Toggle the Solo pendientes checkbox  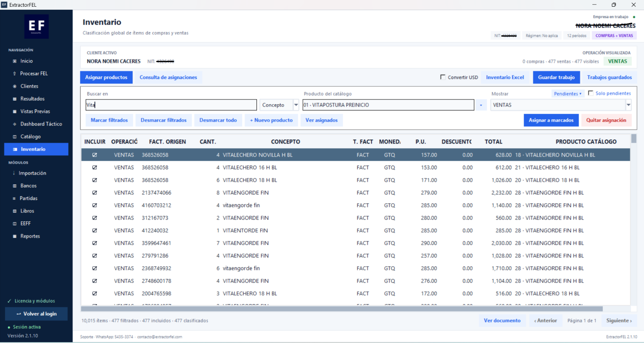coord(590,93)
